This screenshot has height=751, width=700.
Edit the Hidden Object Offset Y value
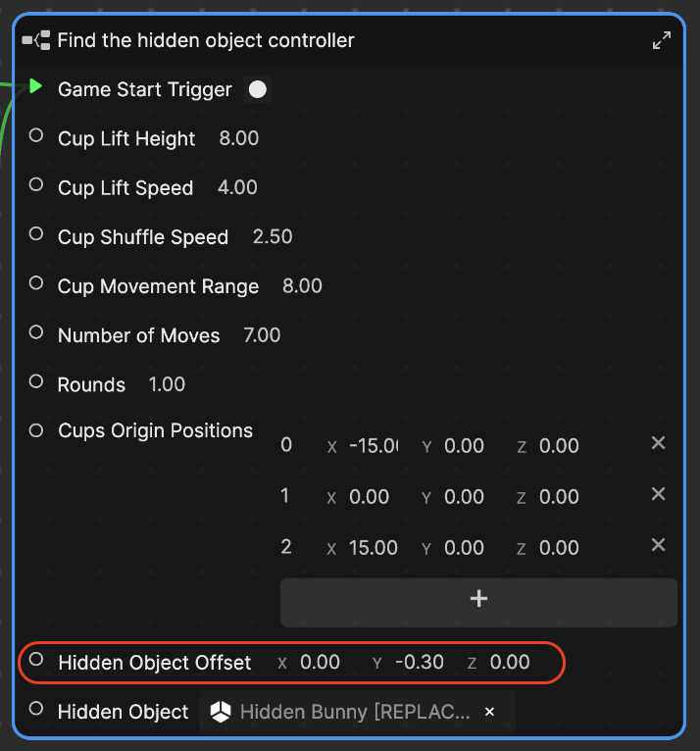click(420, 663)
